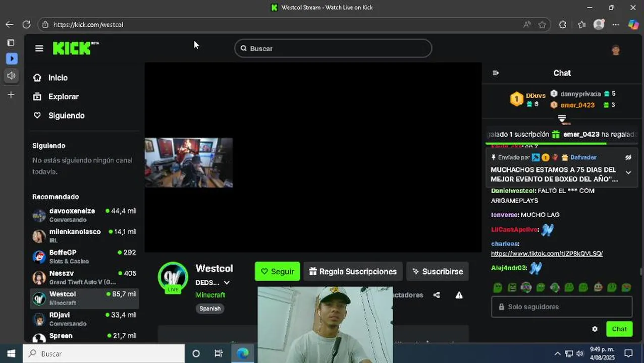The width and height of the screenshot is (644, 363).
Task: Share the stream icon
Action: point(437,295)
